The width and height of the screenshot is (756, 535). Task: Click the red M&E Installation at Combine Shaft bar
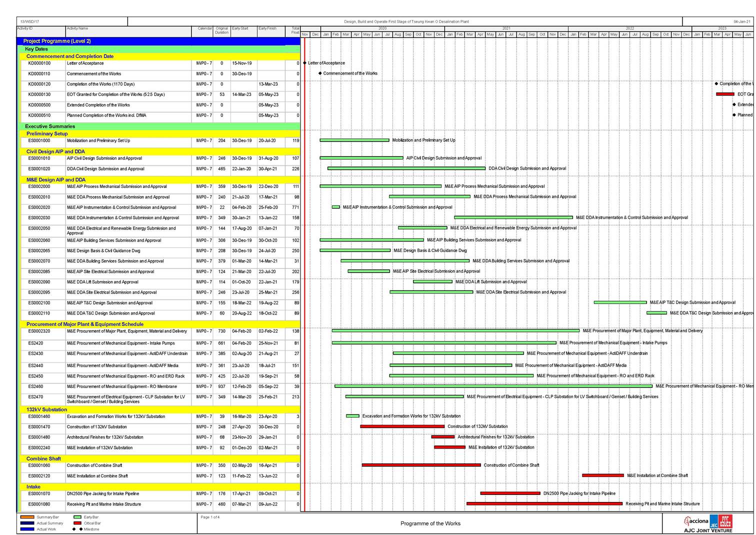603,475
